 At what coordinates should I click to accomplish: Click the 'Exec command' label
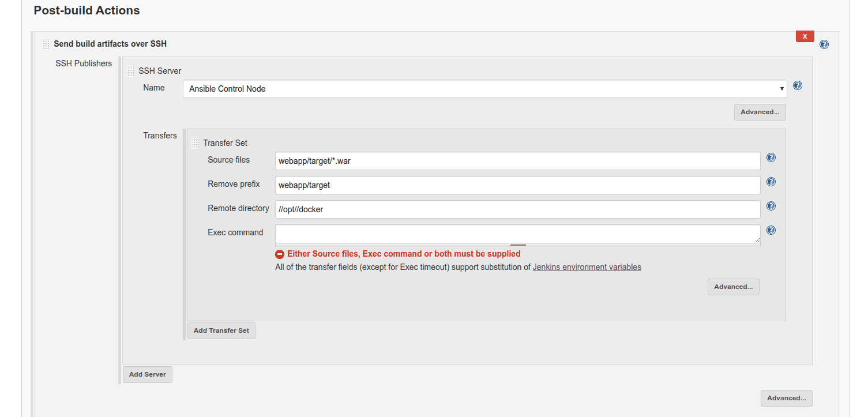[235, 232]
